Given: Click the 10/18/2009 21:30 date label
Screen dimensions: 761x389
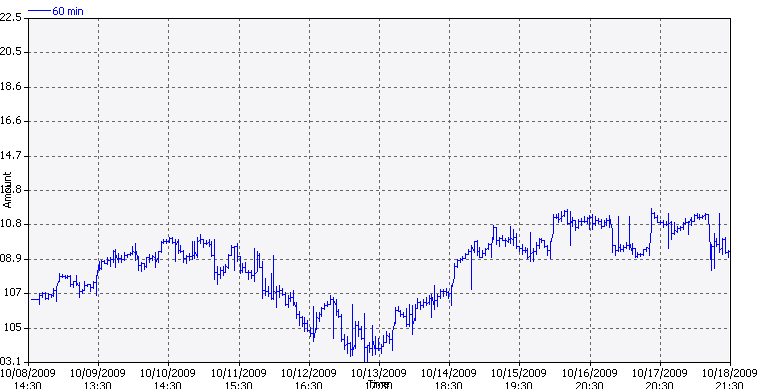Looking at the screenshot, I should coord(730,379).
